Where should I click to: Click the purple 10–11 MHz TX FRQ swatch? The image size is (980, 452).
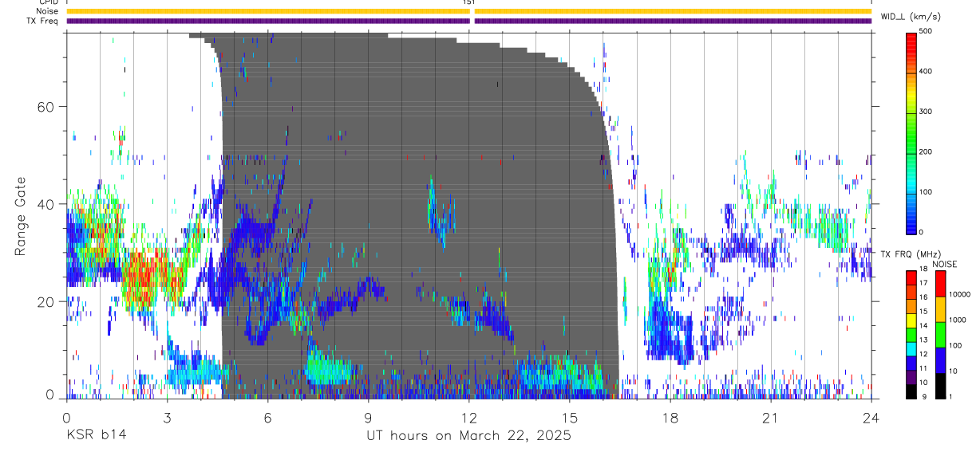911,378
